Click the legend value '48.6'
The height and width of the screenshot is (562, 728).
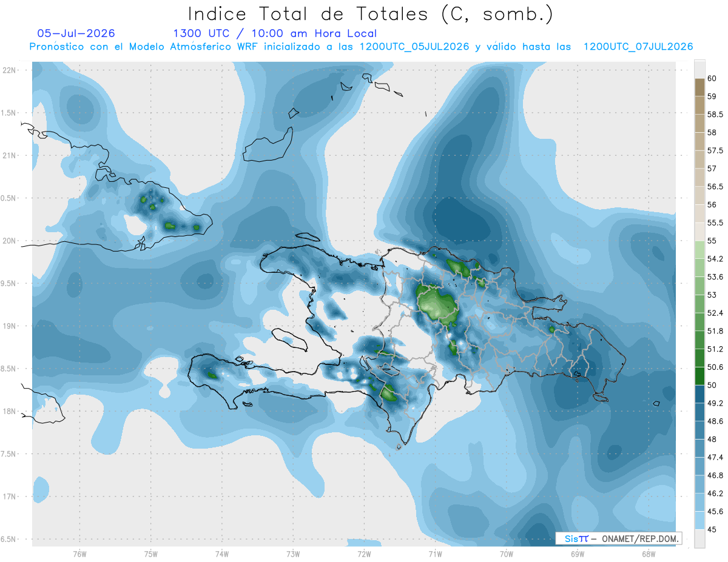point(715,421)
